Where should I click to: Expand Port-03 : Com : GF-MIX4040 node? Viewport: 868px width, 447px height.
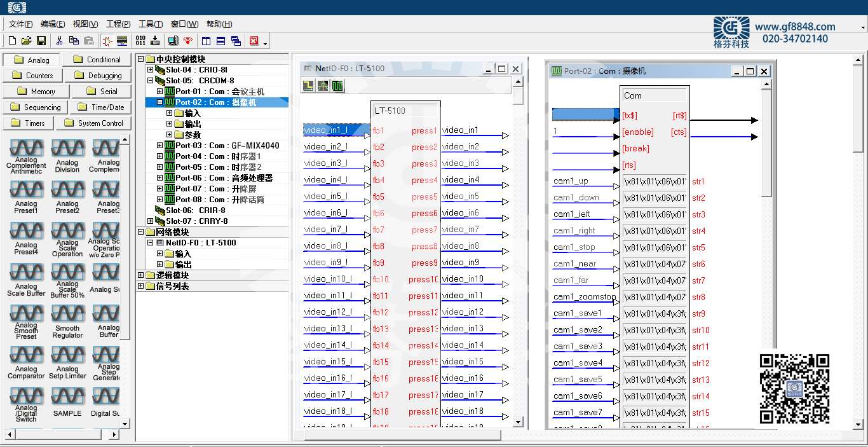tap(160, 146)
